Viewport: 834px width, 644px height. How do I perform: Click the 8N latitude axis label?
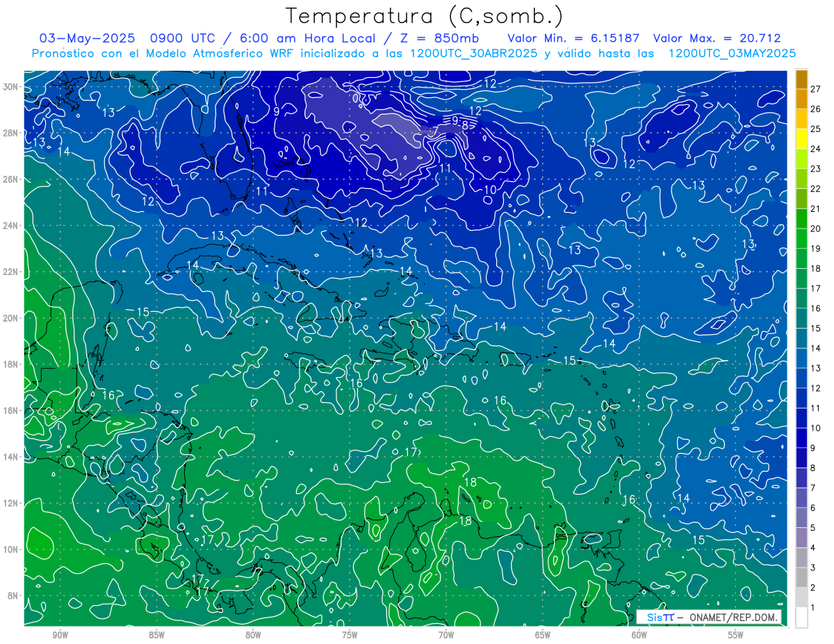(x=14, y=595)
